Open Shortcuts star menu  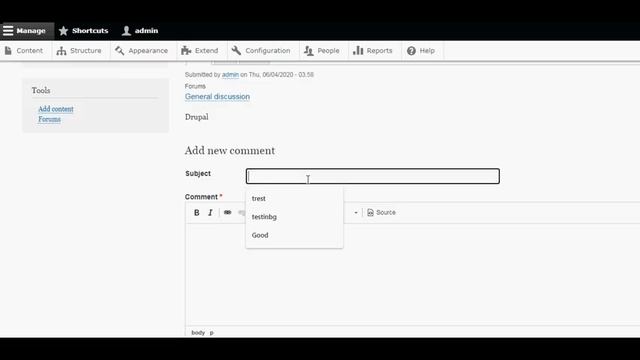click(84, 31)
